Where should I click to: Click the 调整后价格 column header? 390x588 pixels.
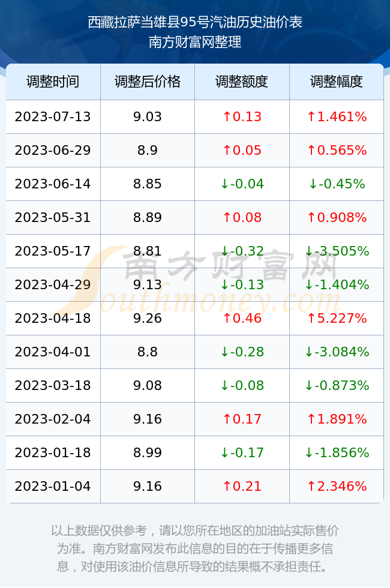148,82
